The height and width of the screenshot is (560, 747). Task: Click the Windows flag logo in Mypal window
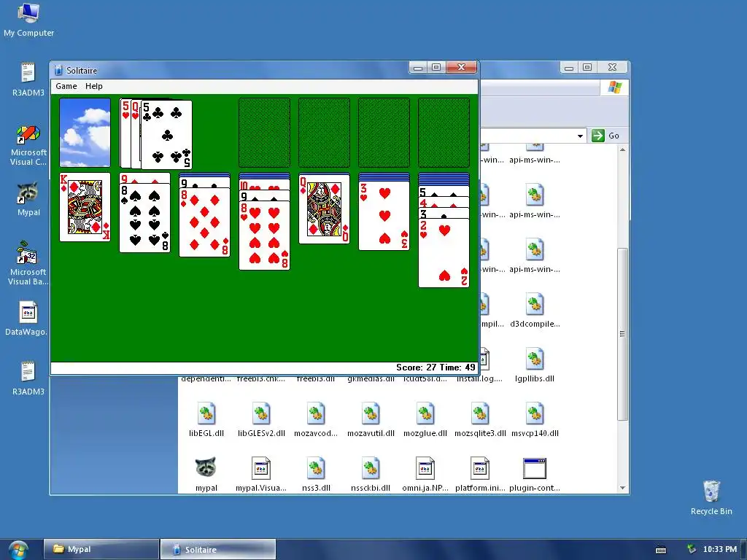click(x=614, y=87)
